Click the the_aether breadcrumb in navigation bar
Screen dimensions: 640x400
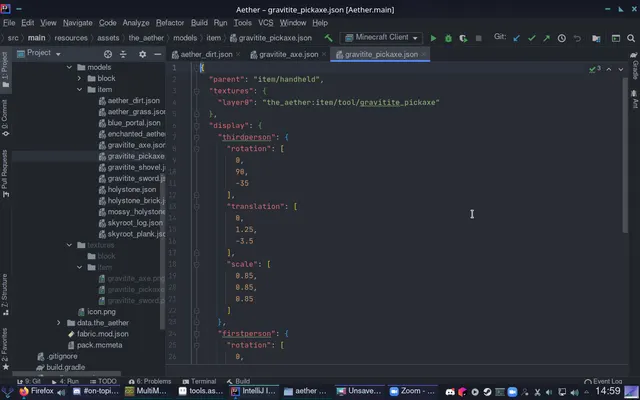tap(146, 38)
